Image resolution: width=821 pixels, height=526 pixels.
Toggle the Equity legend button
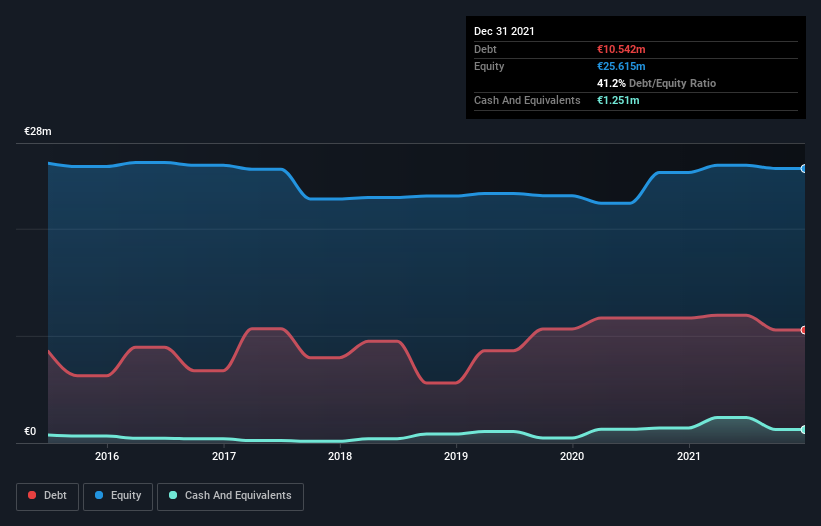click(118, 496)
